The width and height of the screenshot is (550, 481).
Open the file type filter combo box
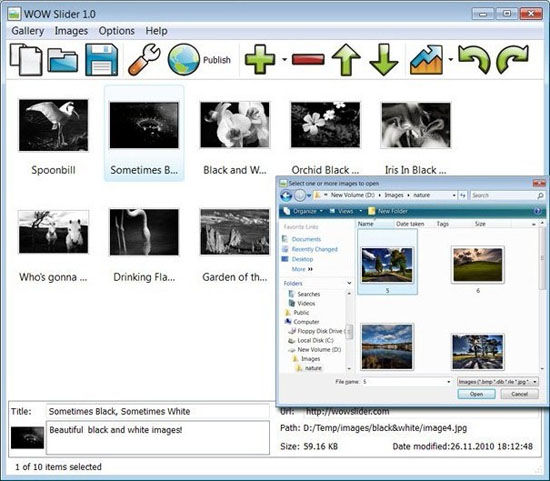coord(498,381)
